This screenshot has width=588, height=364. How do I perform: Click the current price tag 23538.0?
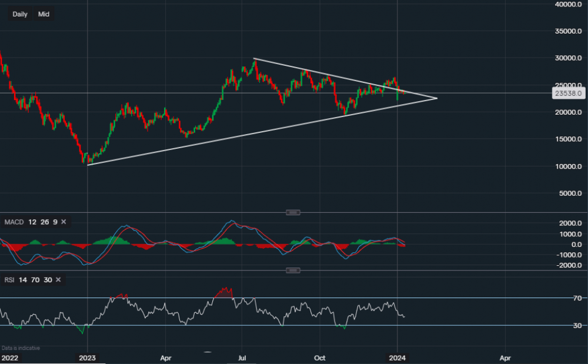click(568, 93)
